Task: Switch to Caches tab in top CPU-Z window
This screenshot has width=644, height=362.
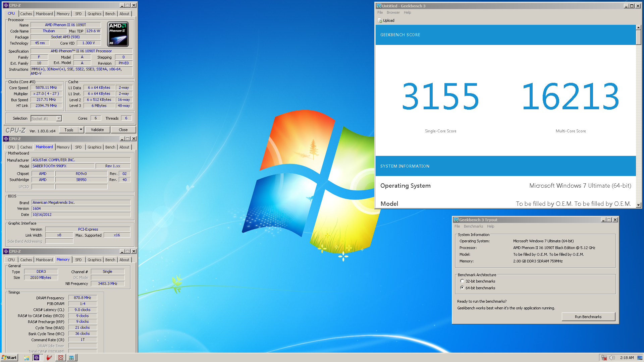Action: pos(26,14)
